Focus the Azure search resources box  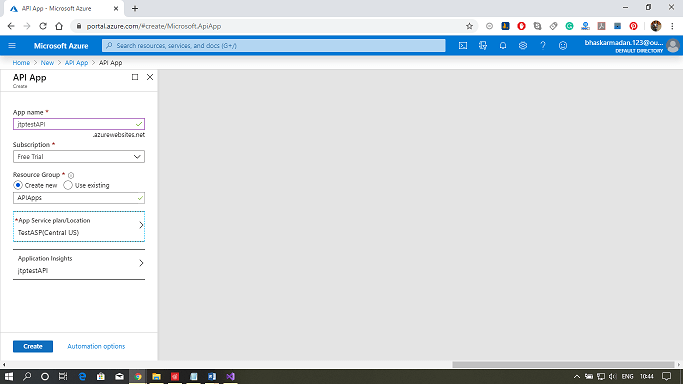[x=274, y=46]
